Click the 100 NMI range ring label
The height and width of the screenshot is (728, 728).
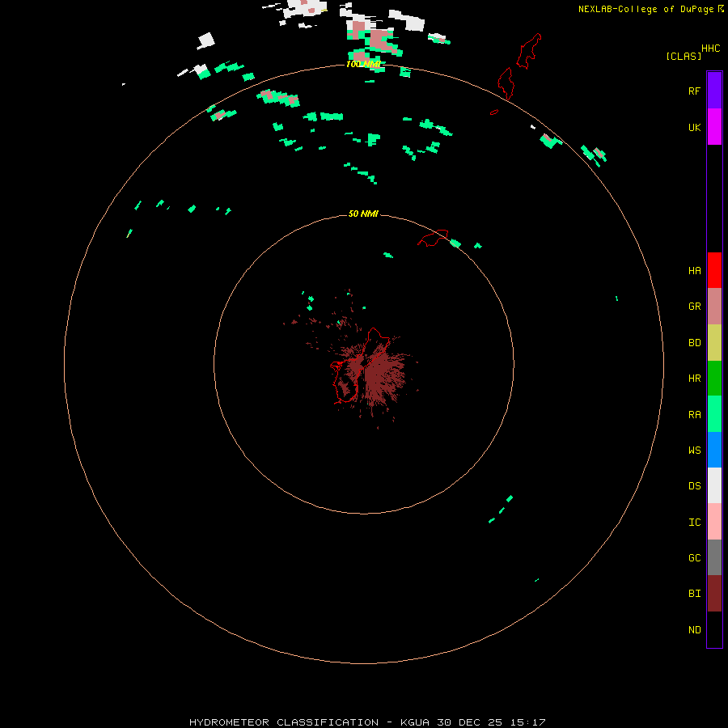[x=363, y=64]
